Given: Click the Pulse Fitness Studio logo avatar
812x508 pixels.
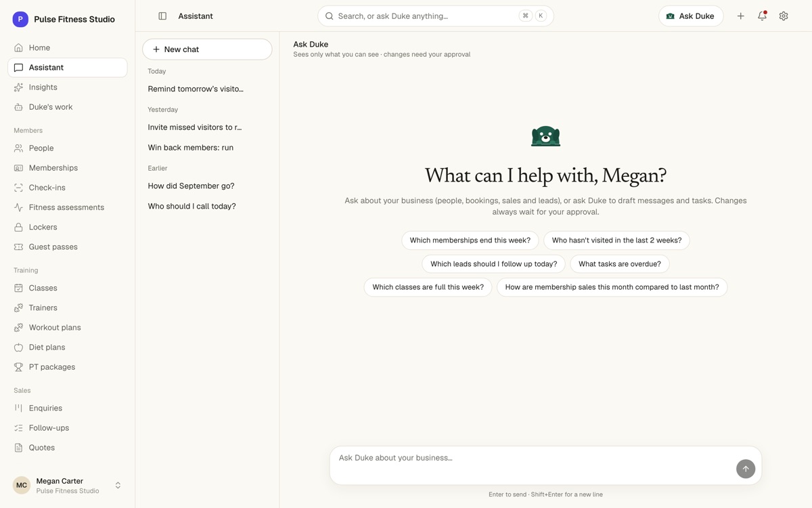Looking at the screenshot, I should coord(20,20).
